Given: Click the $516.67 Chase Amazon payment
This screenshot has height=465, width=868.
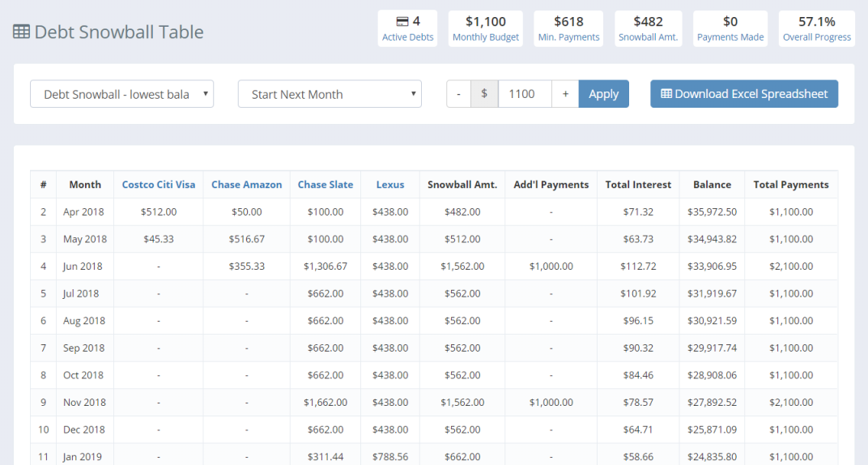Looking at the screenshot, I should tap(247, 239).
